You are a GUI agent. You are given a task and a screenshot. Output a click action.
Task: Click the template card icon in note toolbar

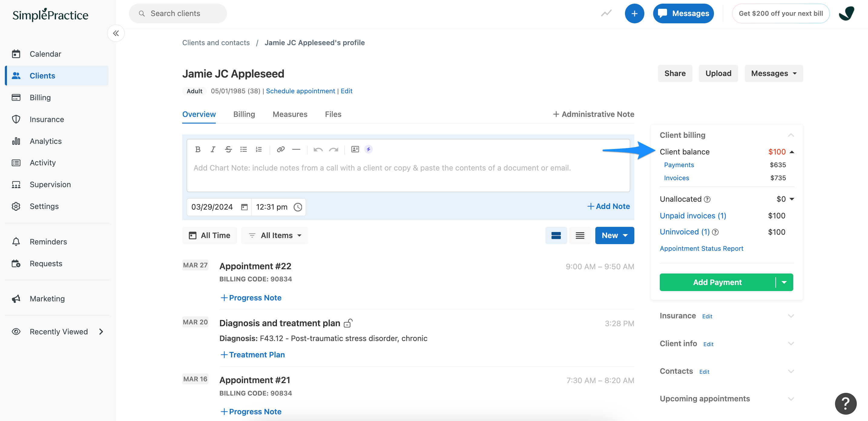coord(355,149)
